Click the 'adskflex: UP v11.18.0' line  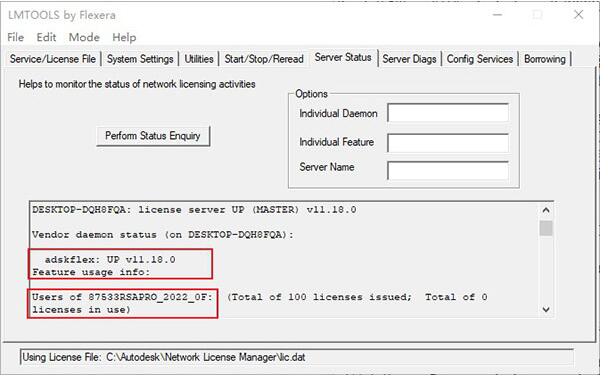(110, 259)
